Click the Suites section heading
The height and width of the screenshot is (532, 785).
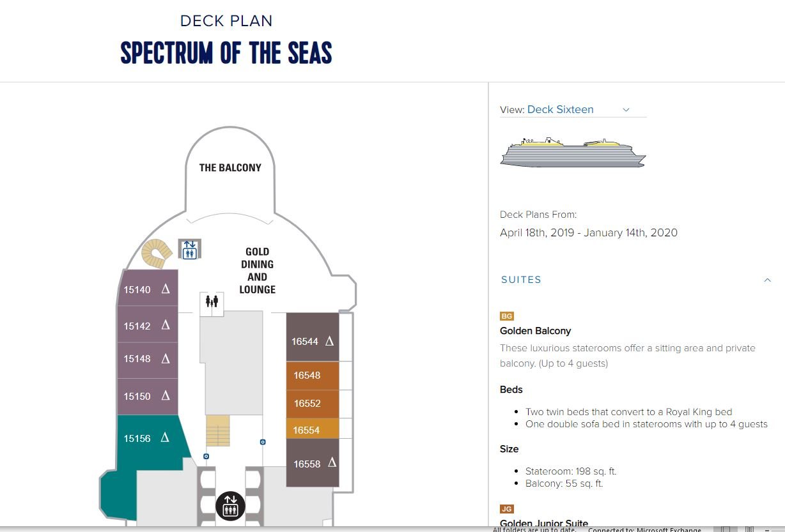[x=521, y=280]
